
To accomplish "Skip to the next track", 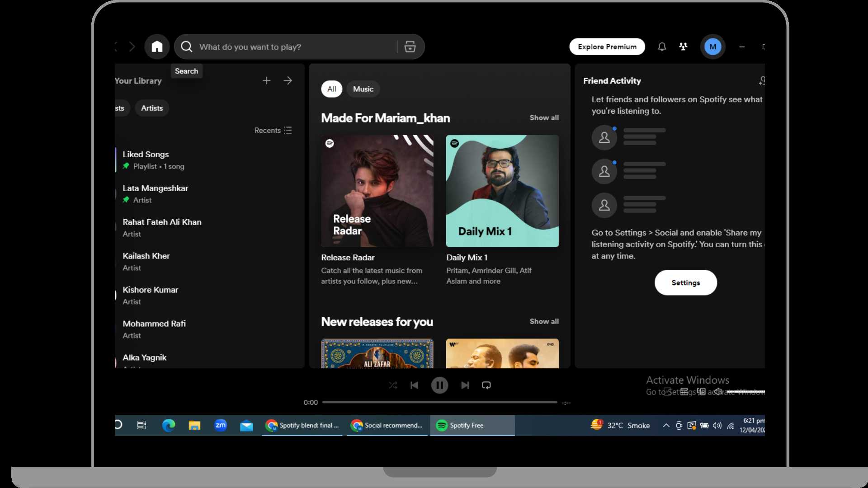I will [465, 385].
